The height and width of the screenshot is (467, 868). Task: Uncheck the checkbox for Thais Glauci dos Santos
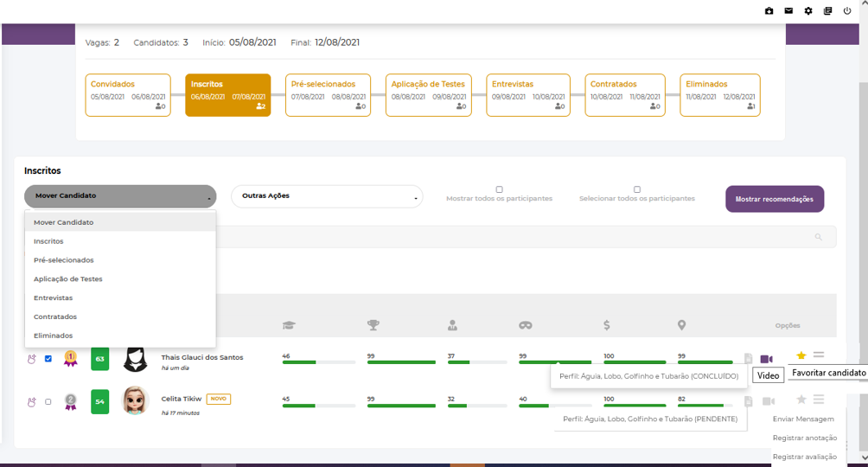48,358
